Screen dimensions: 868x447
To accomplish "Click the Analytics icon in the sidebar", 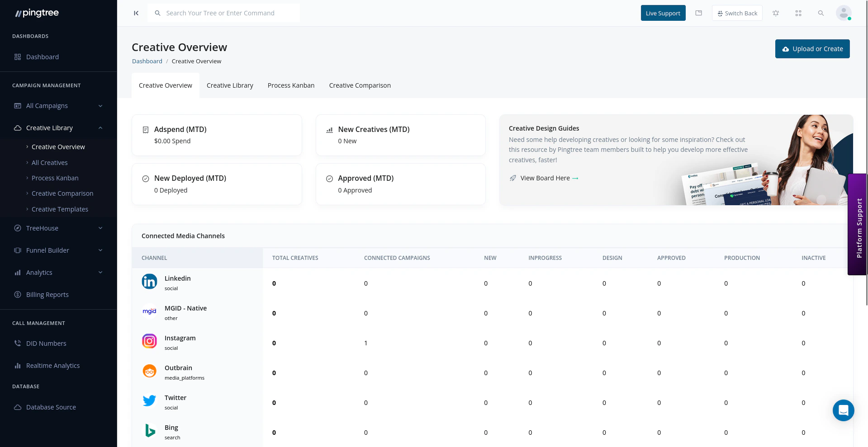I will coord(16,272).
